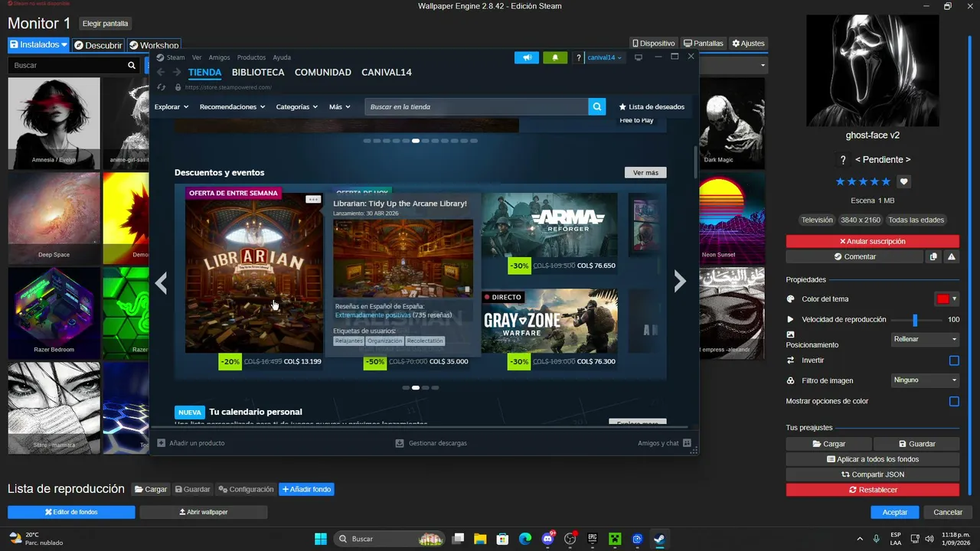Open File Explorer from the taskbar

480,539
